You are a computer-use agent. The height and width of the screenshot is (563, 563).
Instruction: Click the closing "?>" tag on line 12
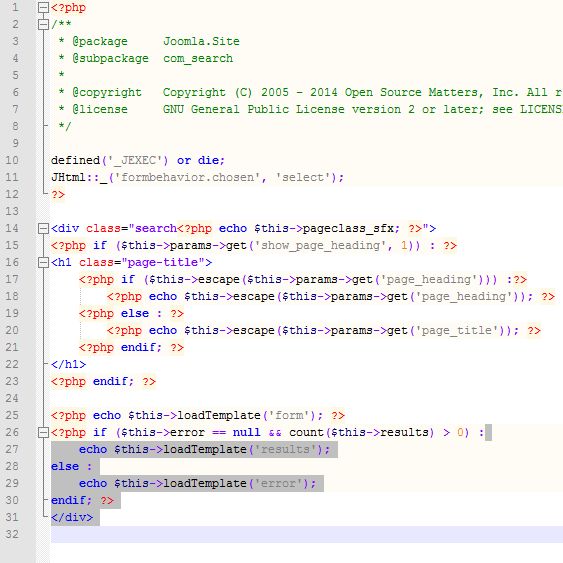58,195
